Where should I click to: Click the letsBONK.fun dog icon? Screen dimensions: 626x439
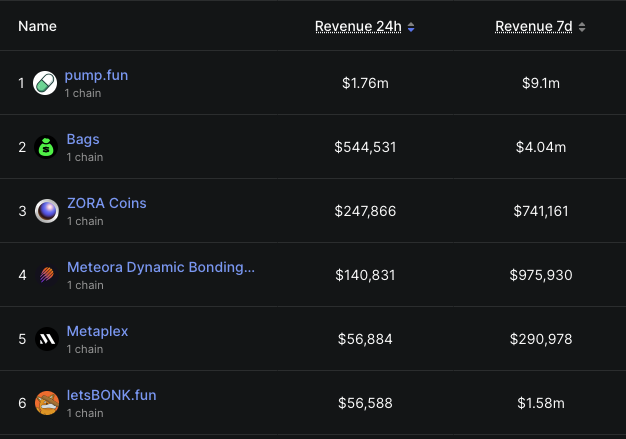pyautogui.click(x=47, y=403)
